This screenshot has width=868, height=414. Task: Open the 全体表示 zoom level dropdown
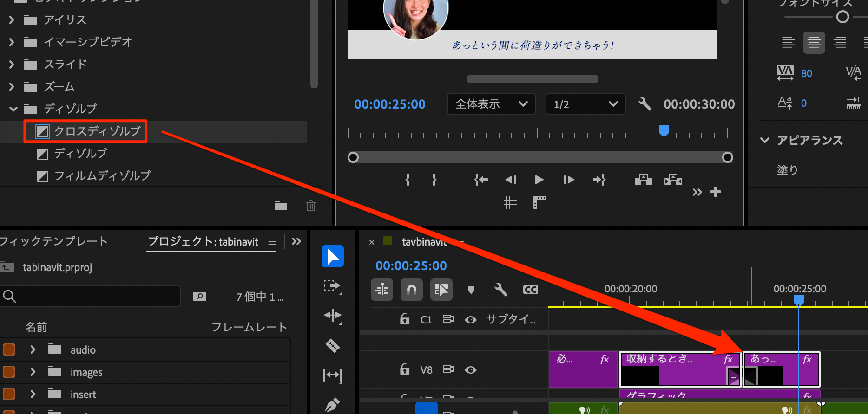[491, 104]
